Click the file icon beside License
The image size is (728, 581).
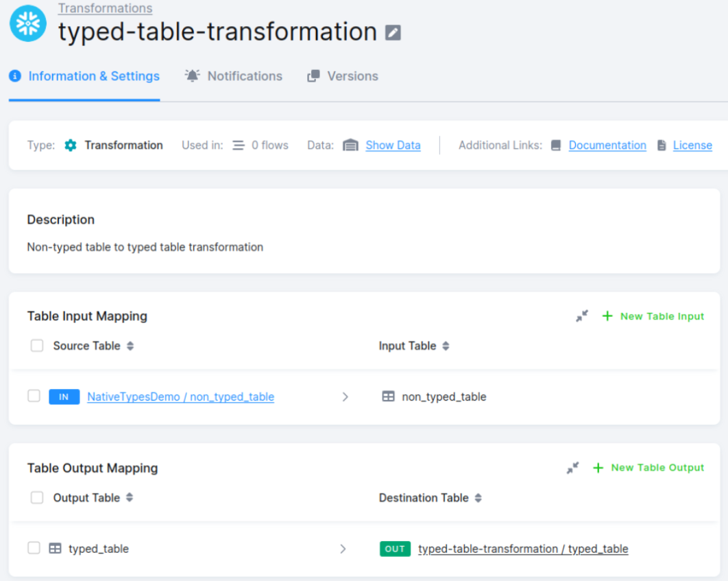click(662, 145)
